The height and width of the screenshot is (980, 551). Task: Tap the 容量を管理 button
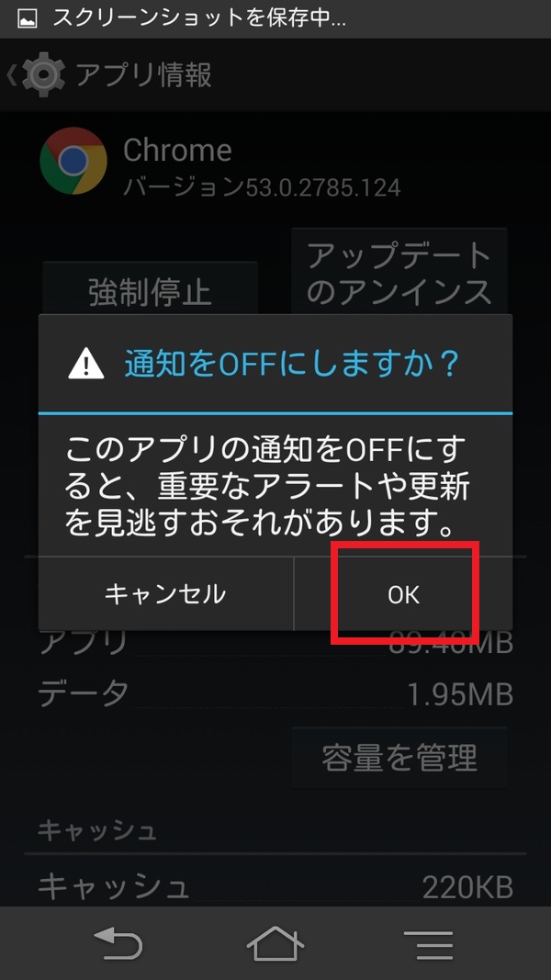(x=399, y=758)
